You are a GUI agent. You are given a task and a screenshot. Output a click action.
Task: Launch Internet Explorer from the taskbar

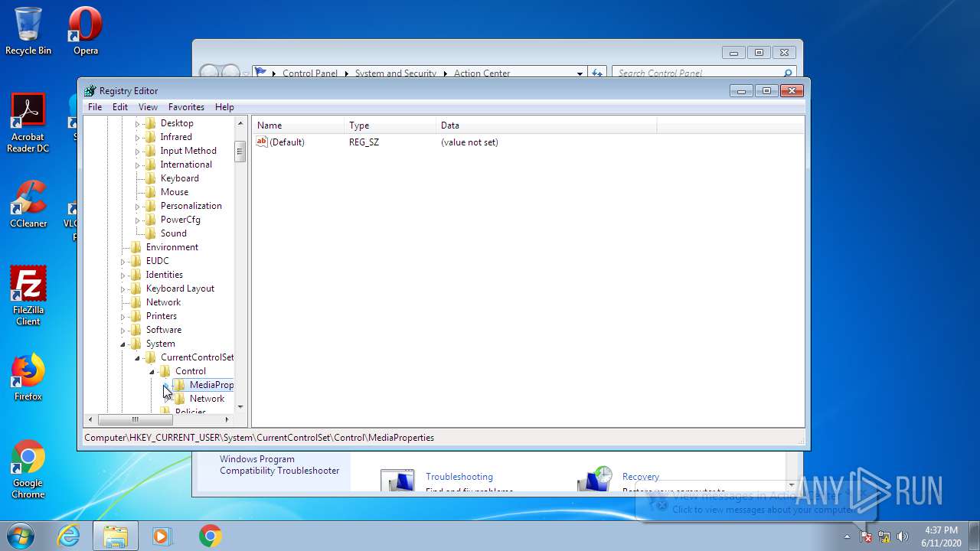[x=69, y=536]
